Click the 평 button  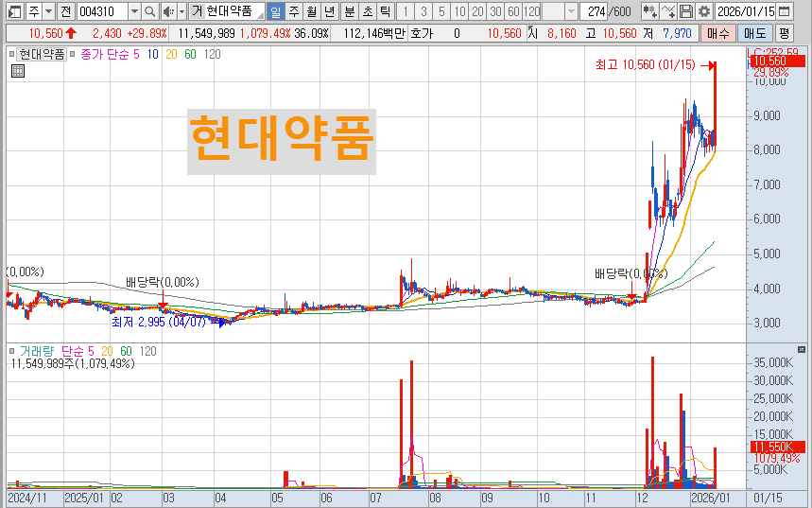[785, 34]
